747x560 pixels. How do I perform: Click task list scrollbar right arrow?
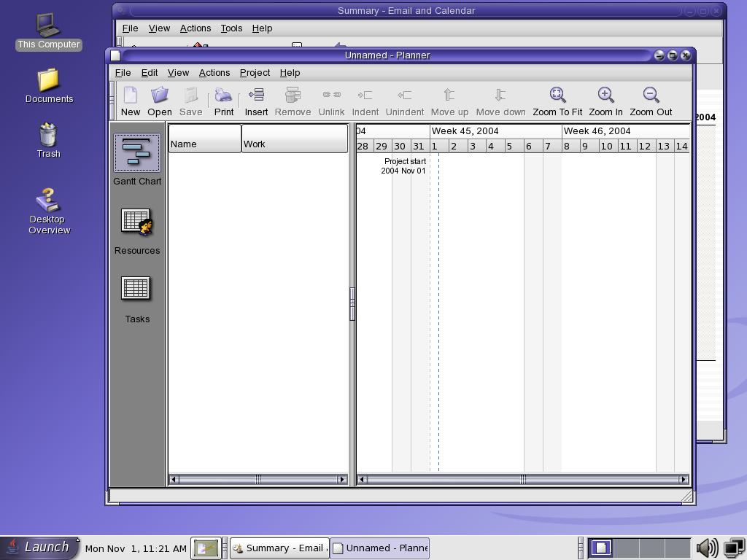[342, 479]
